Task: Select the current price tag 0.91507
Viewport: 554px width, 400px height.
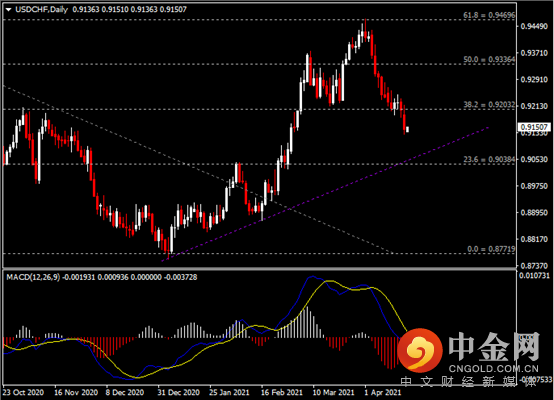Action: tap(534, 127)
